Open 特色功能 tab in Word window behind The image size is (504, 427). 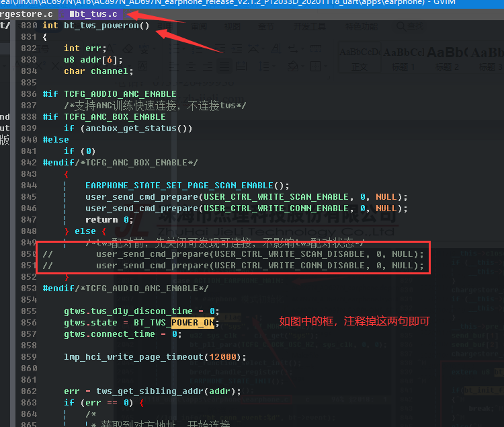point(362,26)
